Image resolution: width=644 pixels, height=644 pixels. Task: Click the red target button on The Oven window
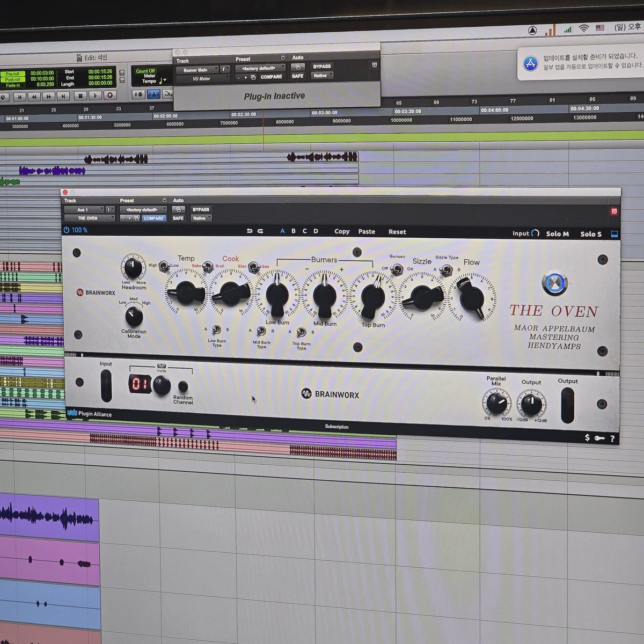tap(614, 211)
